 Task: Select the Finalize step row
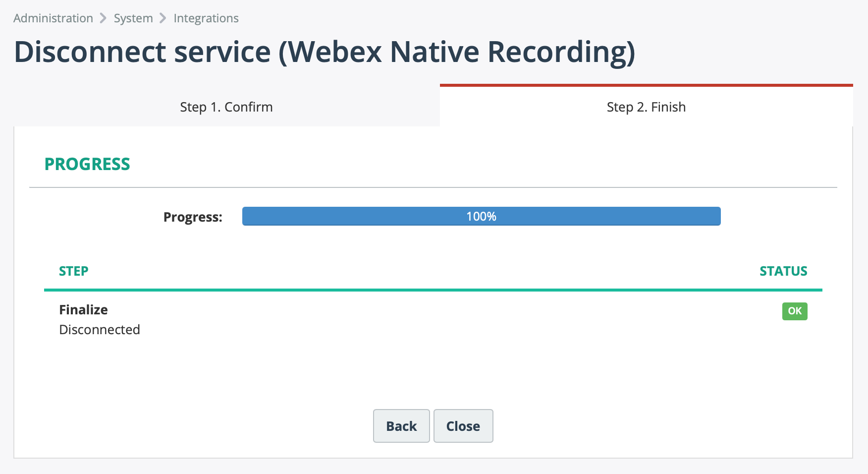[x=83, y=309]
